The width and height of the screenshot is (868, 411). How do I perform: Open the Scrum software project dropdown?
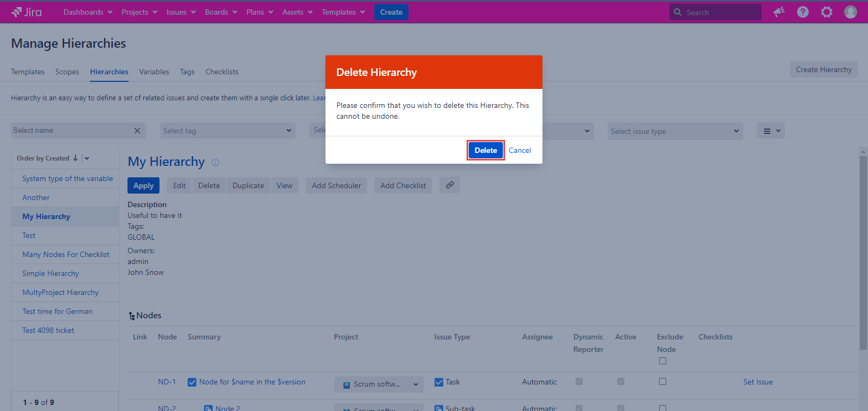coord(379,384)
